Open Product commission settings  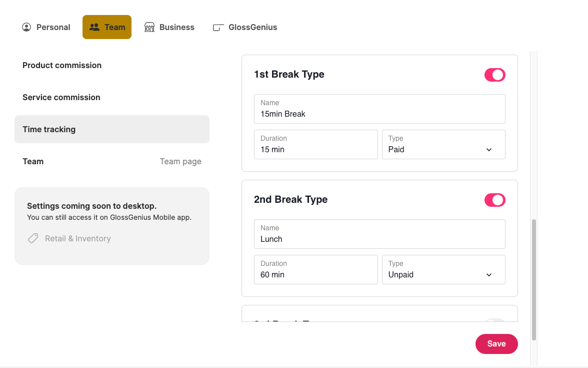(112, 65)
